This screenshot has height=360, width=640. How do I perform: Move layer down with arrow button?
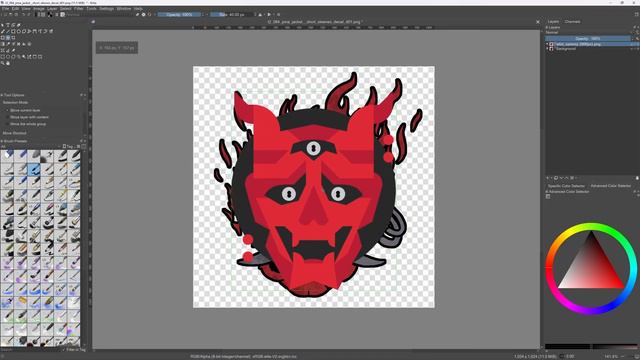pyautogui.click(x=562, y=178)
